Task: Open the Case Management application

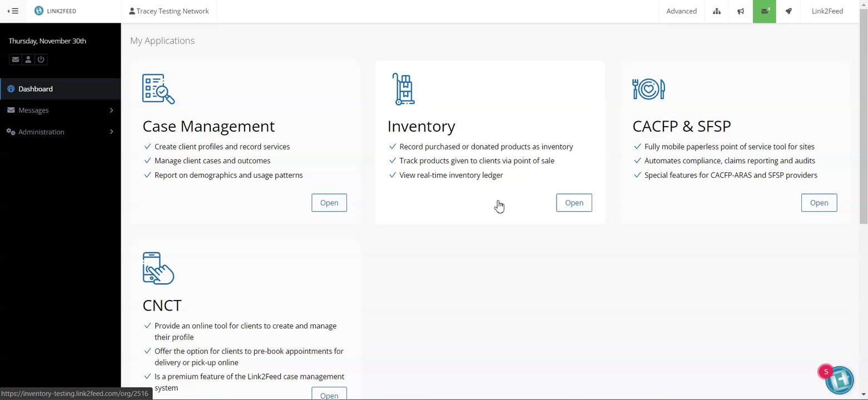Action: pos(329,203)
